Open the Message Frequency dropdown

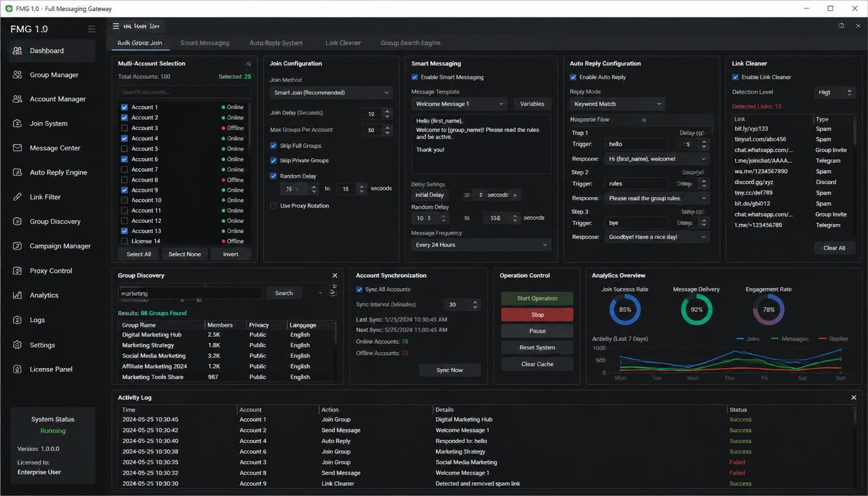481,245
